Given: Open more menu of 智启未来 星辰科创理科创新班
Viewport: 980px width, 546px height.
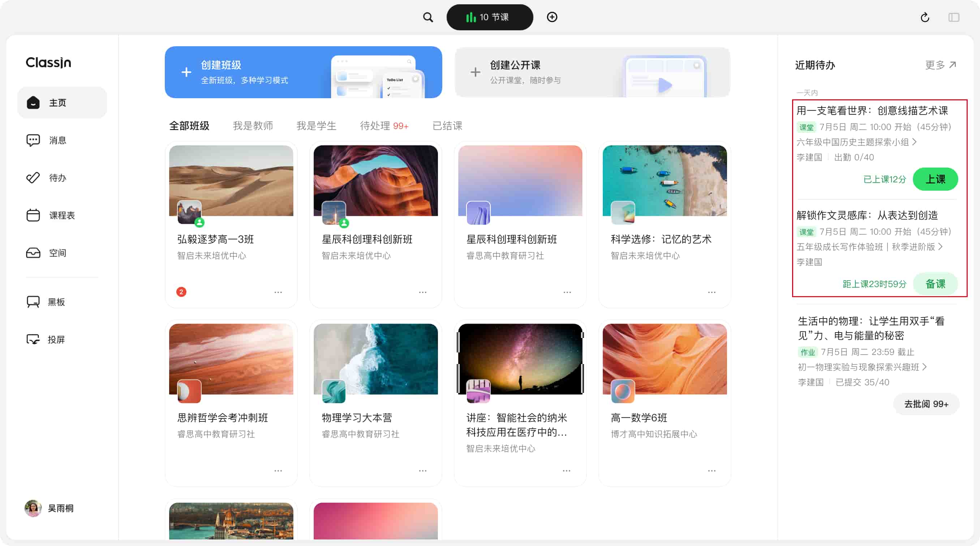Looking at the screenshot, I should (x=423, y=292).
